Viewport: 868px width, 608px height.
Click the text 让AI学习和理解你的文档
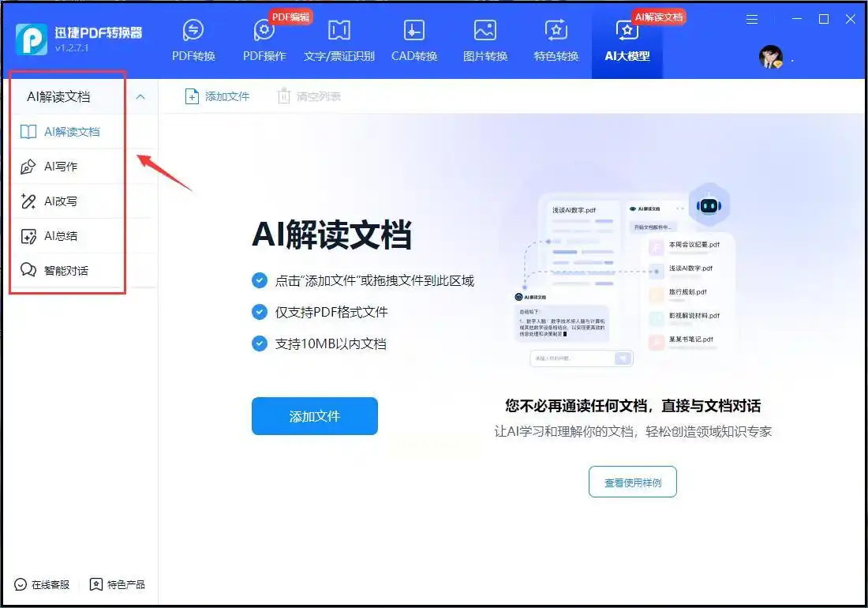pyautogui.click(x=563, y=431)
